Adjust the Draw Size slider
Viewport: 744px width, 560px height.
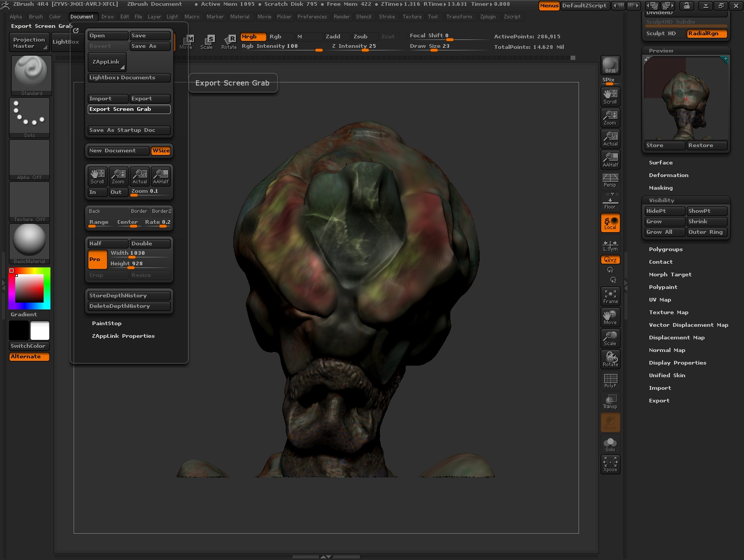(449, 47)
